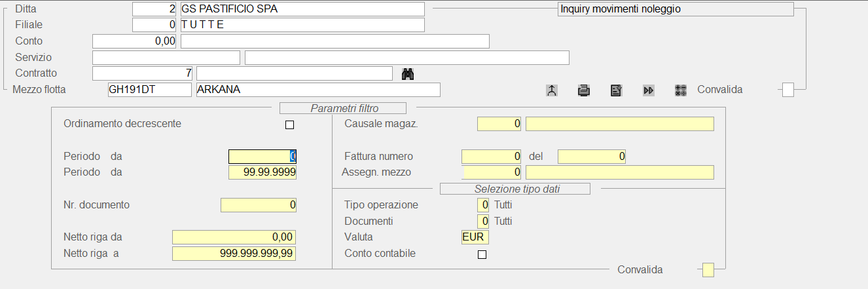Click the Causale magaz. code field
The width and height of the screenshot is (868, 289).
point(499,124)
